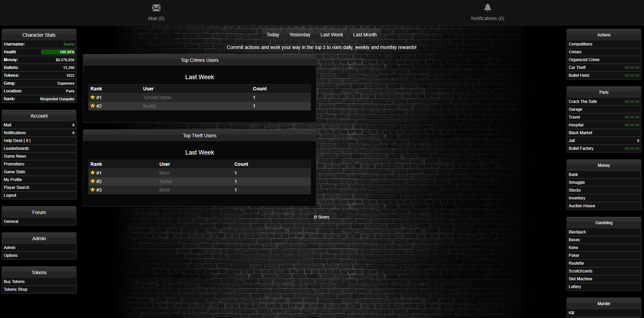Open Leaderboards in the Account menu

16,148
